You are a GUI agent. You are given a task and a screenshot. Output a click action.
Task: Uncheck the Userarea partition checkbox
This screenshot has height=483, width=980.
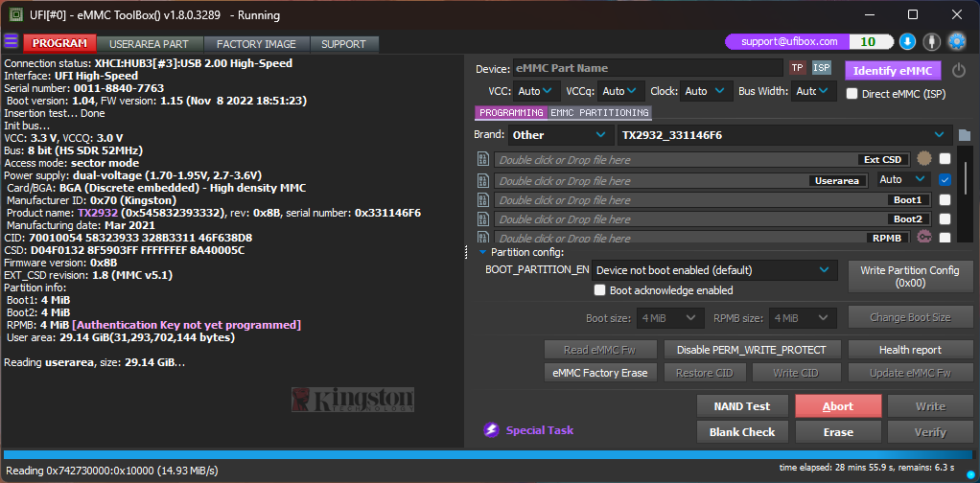coord(945,179)
